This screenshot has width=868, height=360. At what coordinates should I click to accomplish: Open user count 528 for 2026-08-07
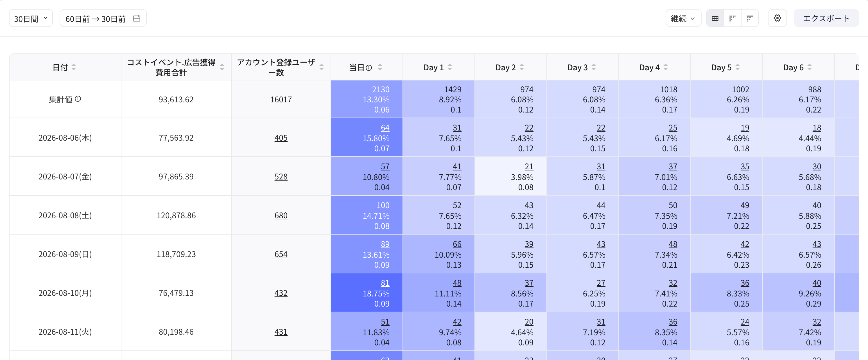point(281,177)
